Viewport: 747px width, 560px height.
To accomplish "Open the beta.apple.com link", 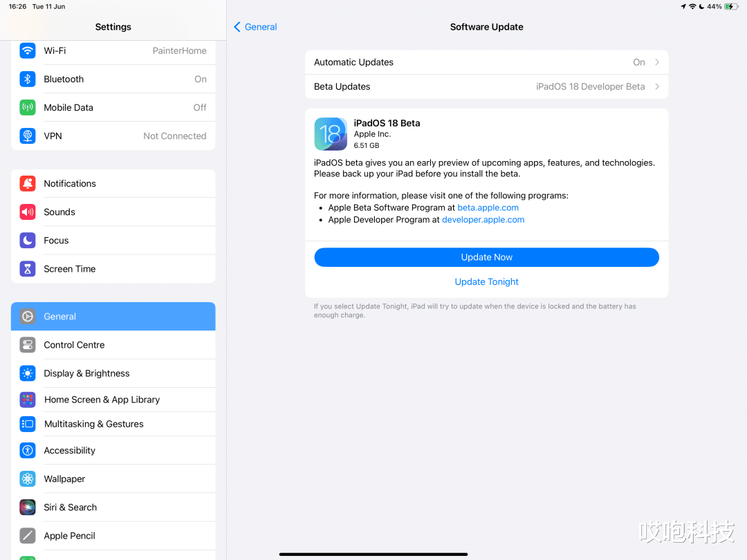I will click(488, 207).
